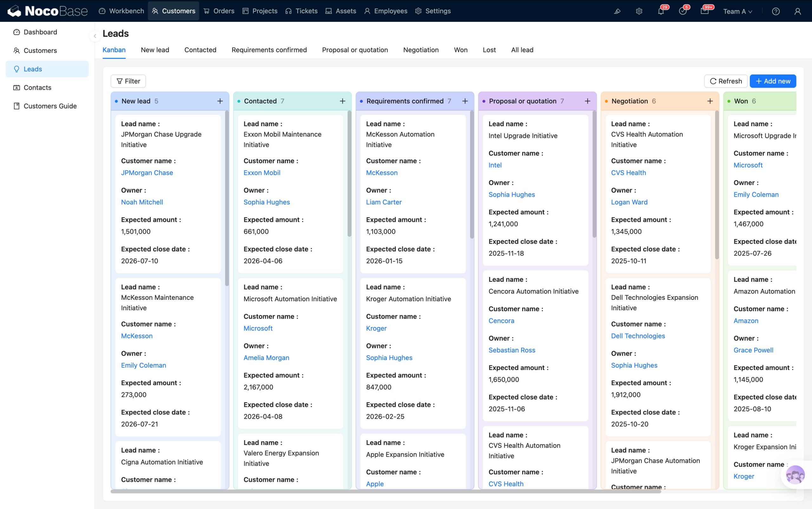Open owner Amelia Morgan link

click(266, 358)
